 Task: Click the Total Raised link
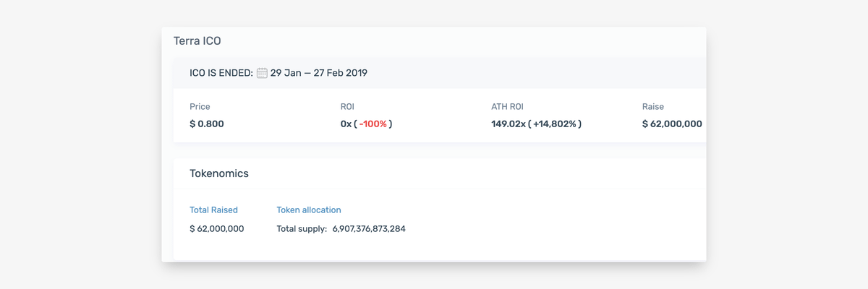click(213, 210)
